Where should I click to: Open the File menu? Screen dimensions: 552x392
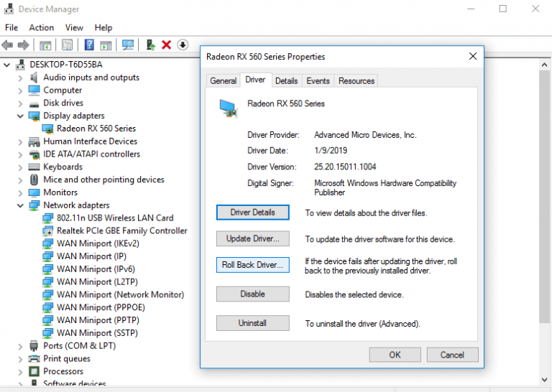tap(11, 27)
